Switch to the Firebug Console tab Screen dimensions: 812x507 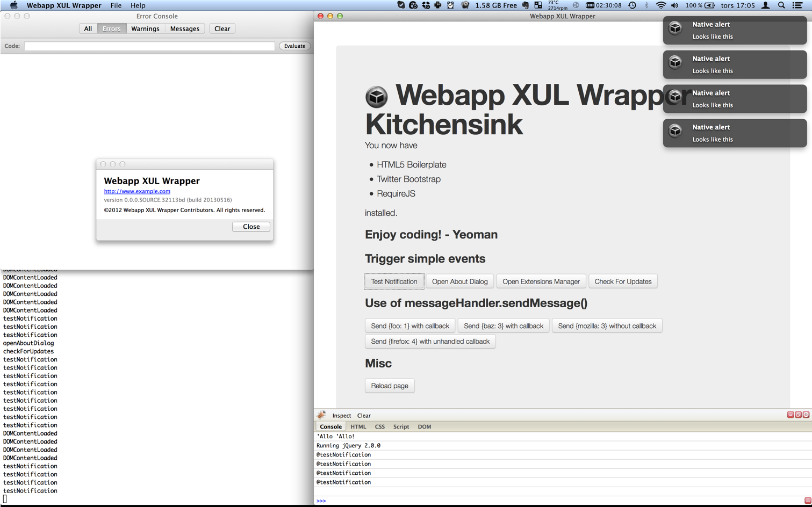point(331,427)
